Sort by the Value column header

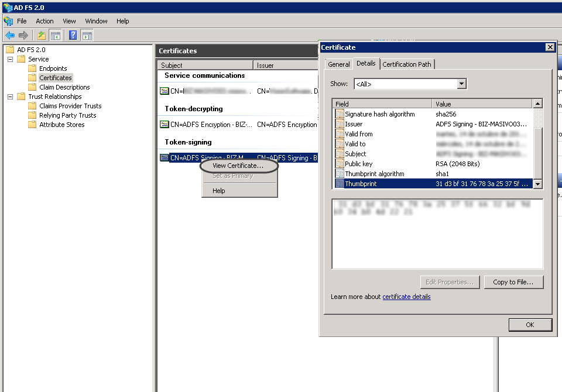tap(482, 104)
